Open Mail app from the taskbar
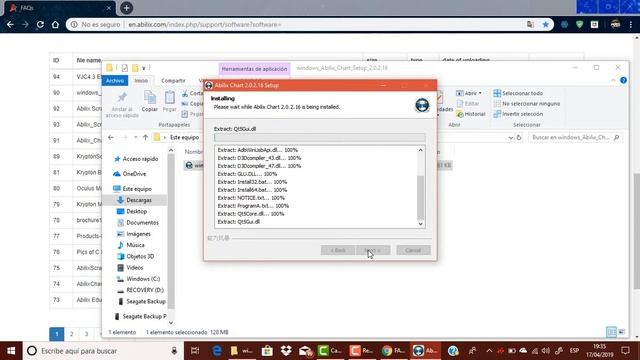Viewport: 640px width, 360px height. click(x=305, y=351)
